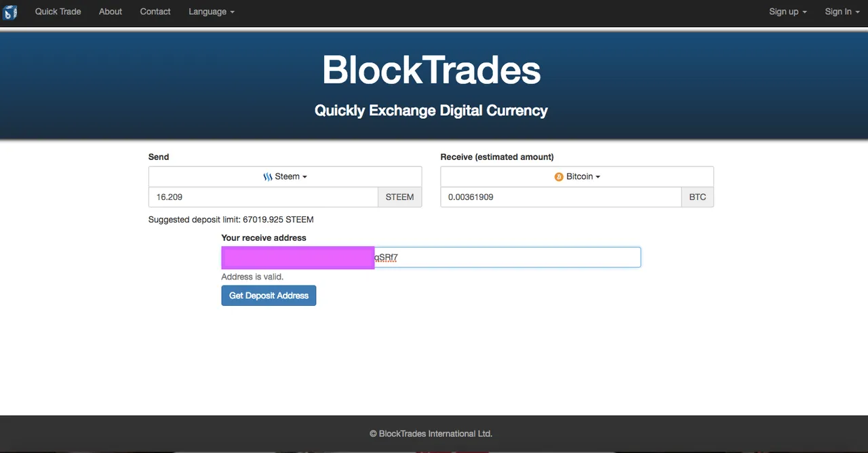
Task: Expand the Language dropdown menu
Action: pos(212,12)
